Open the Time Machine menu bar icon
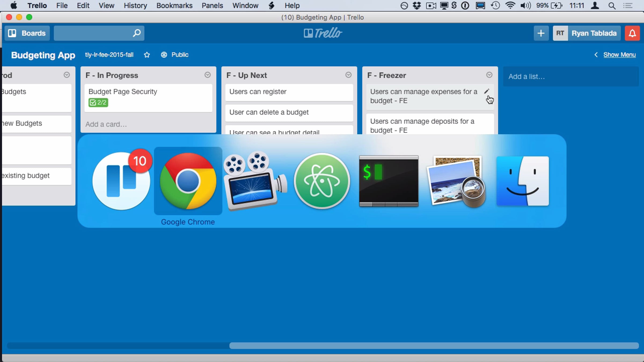Image resolution: width=644 pixels, height=362 pixels. pos(495,5)
